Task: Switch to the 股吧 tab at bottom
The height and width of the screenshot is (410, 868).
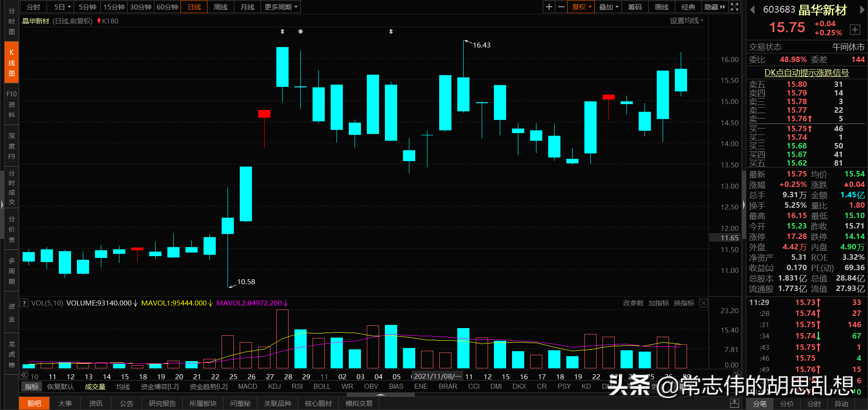Action: [x=34, y=403]
